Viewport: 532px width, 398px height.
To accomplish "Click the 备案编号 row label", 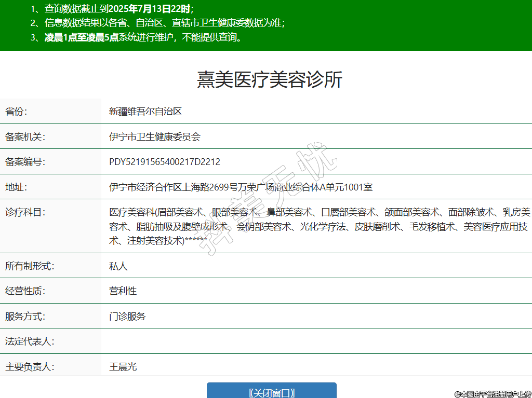I will 25,162.
